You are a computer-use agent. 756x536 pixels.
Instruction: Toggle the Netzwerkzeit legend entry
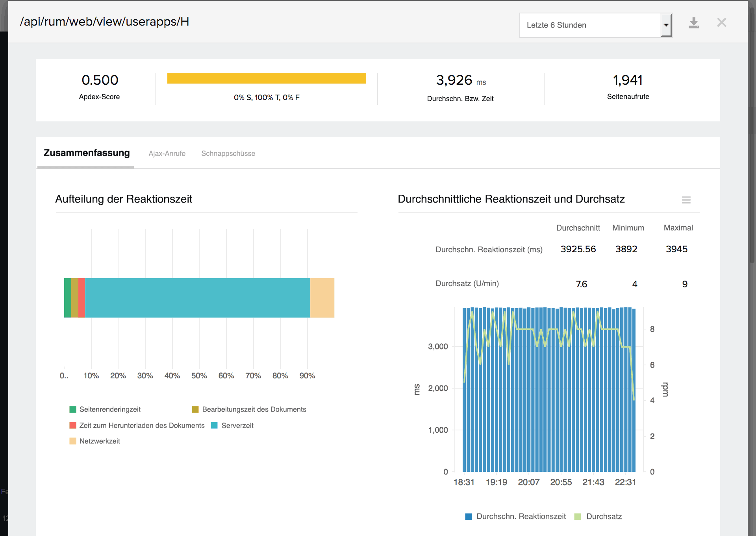(x=99, y=441)
